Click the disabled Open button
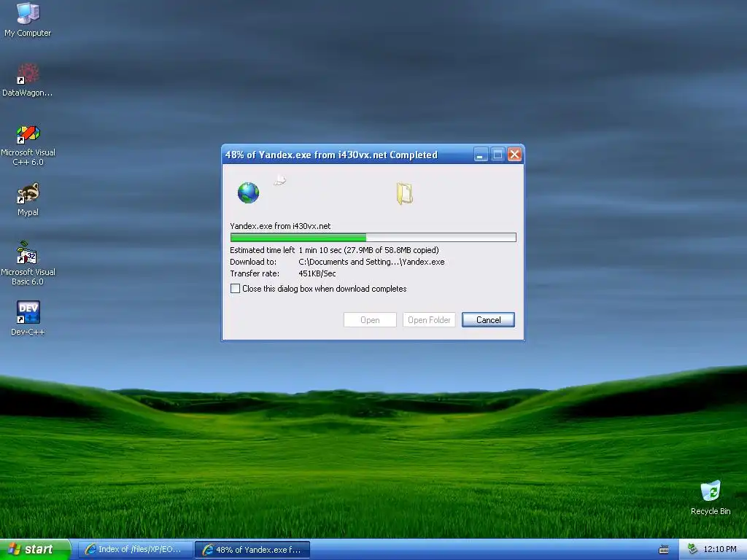Image resolution: width=747 pixels, height=560 pixels. 370,320
